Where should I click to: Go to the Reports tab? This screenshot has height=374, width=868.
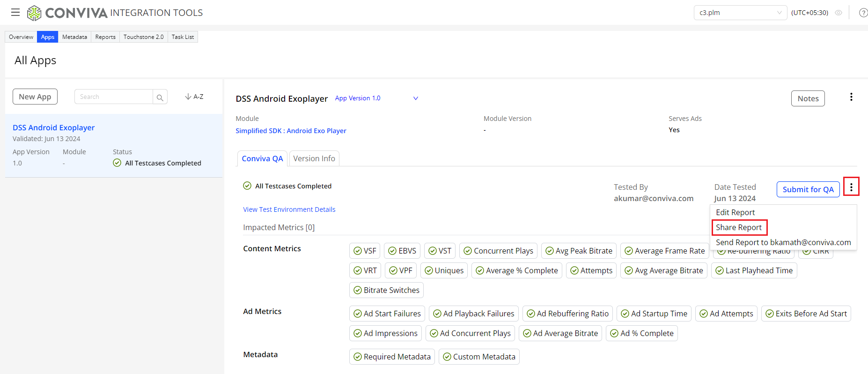click(x=105, y=37)
